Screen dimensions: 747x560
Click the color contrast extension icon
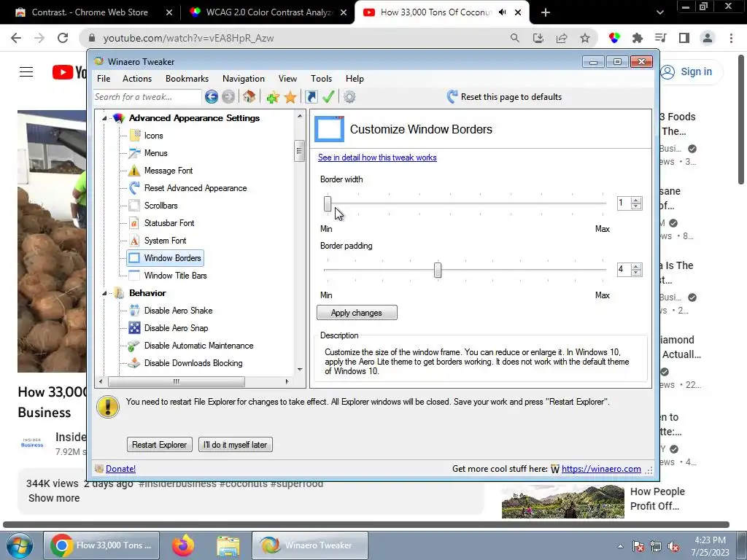coord(614,38)
